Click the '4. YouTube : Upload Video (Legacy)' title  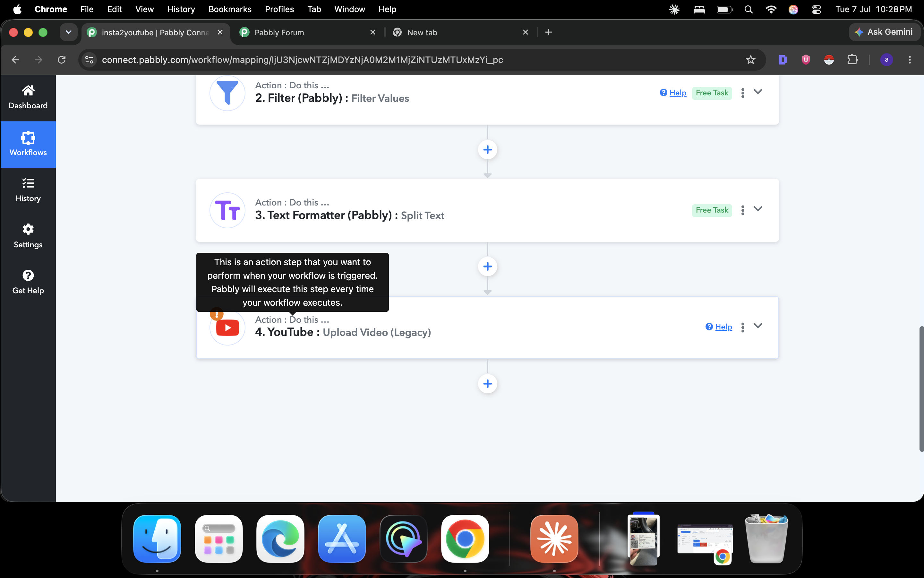[343, 332]
